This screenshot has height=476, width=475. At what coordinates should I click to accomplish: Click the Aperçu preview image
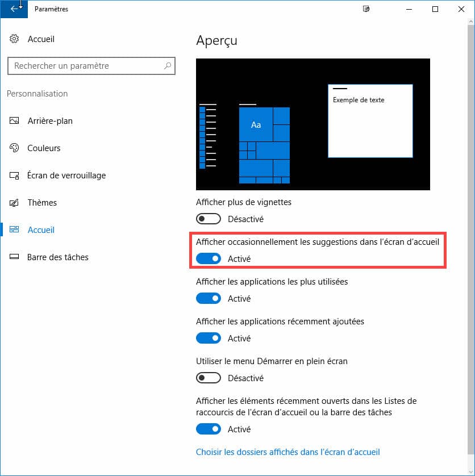(x=313, y=124)
